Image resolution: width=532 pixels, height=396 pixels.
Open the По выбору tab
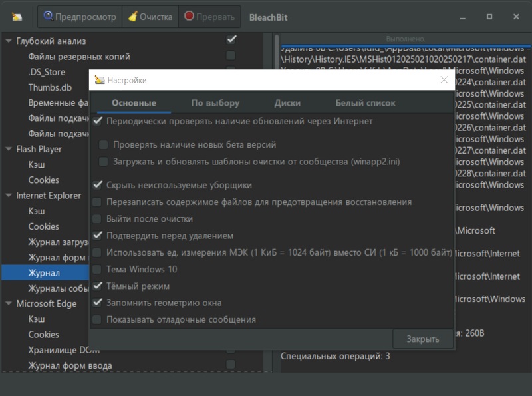click(x=215, y=103)
